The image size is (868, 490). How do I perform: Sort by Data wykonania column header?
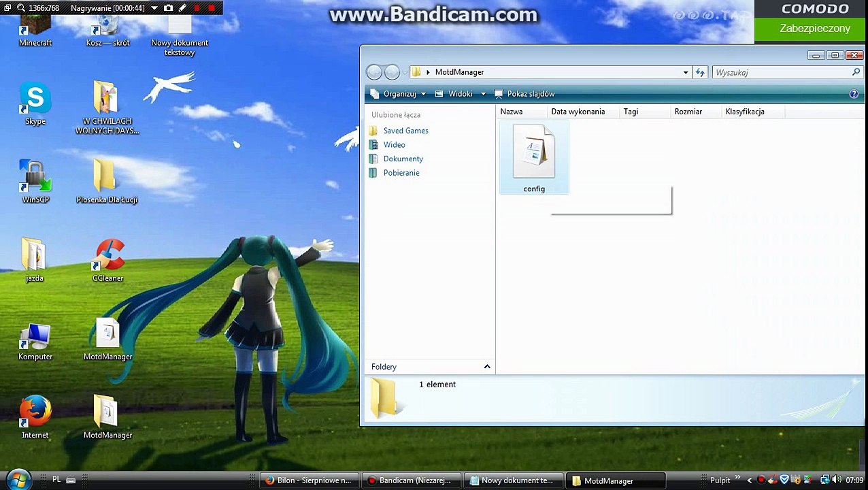(583, 112)
